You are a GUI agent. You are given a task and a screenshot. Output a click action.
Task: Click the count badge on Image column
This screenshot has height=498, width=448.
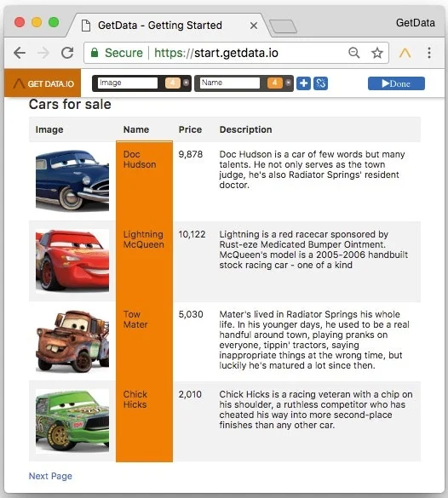(173, 83)
